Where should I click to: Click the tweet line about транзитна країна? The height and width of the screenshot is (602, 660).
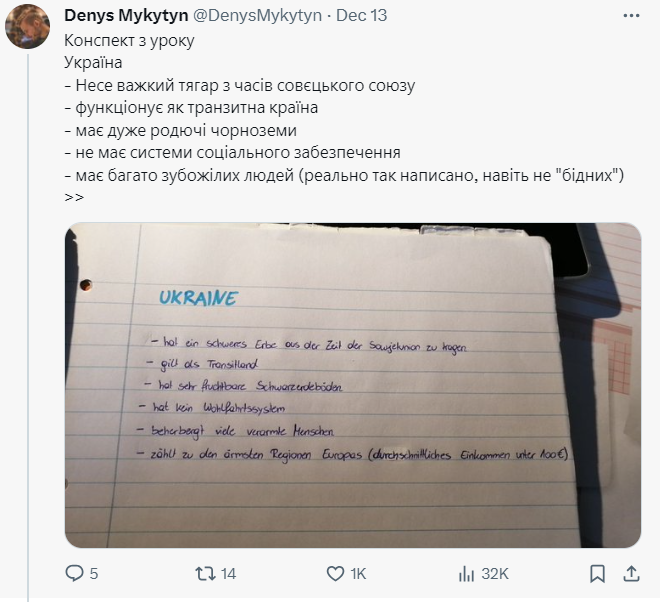pos(192,108)
